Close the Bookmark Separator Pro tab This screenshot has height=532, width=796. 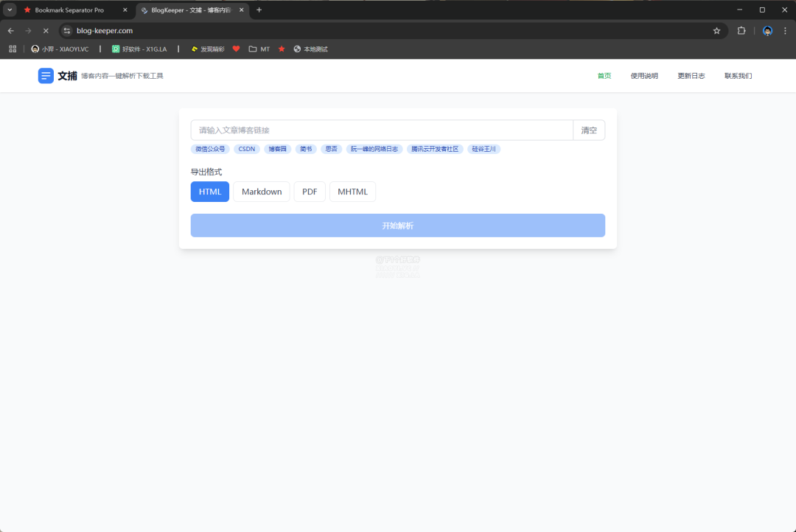[125, 10]
